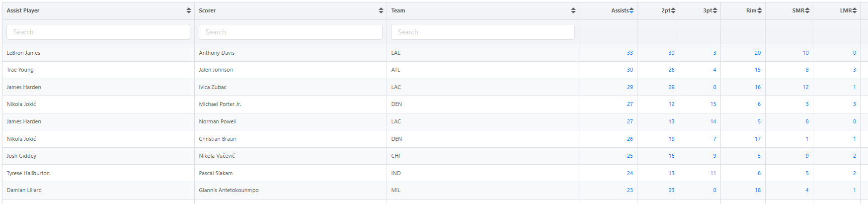Screen dimensions: 868x204
Task: Sort by 2pt column arrows
Action: [673, 10]
